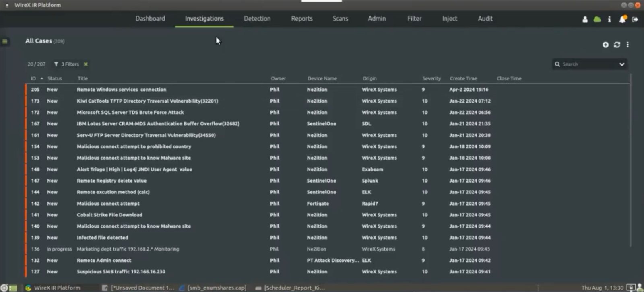Screen dimensions: 644x292
Task: Go to the Scans tab
Action: click(340, 19)
